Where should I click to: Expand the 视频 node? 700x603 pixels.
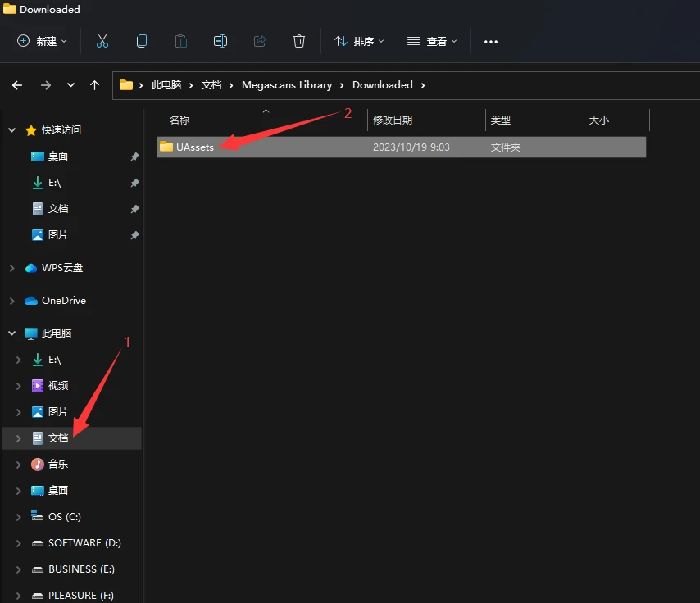point(18,386)
